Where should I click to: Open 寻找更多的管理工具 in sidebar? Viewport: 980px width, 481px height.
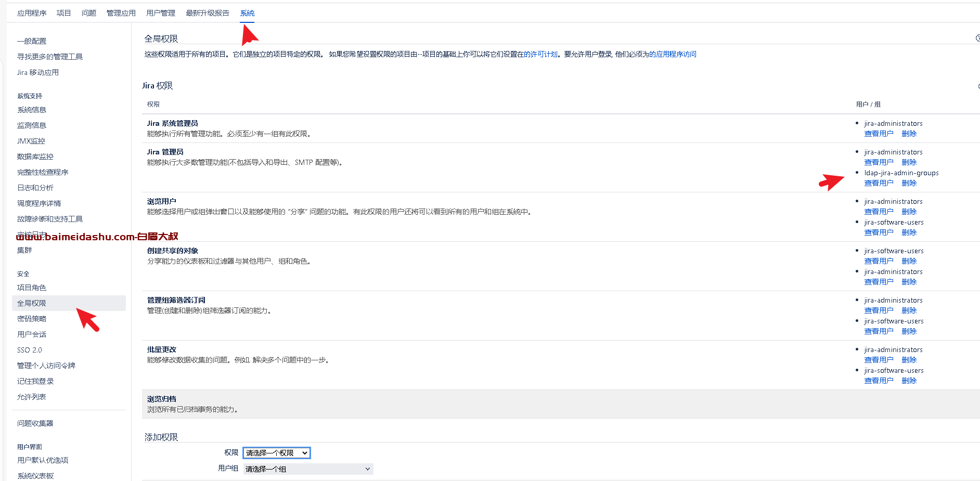(x=50, y=57)
